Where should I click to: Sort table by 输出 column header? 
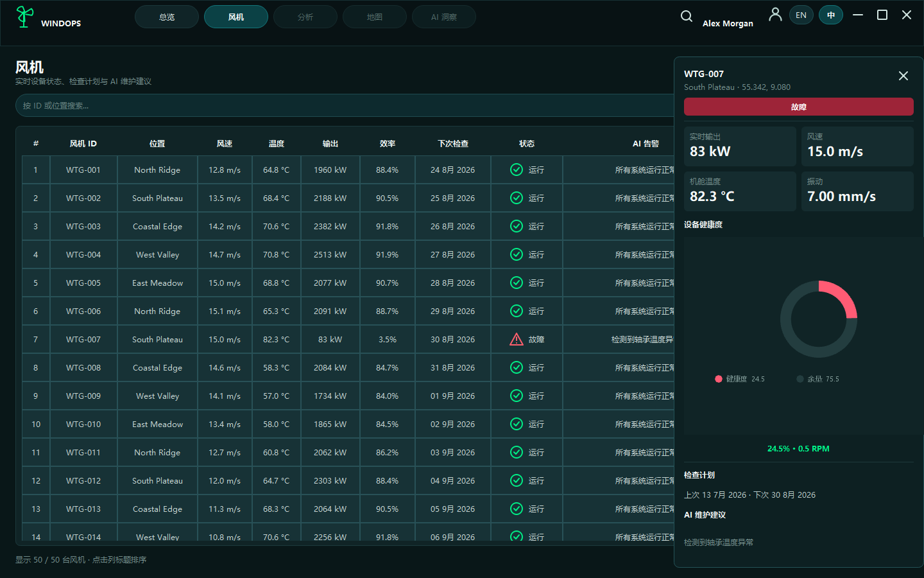point(330,143)
